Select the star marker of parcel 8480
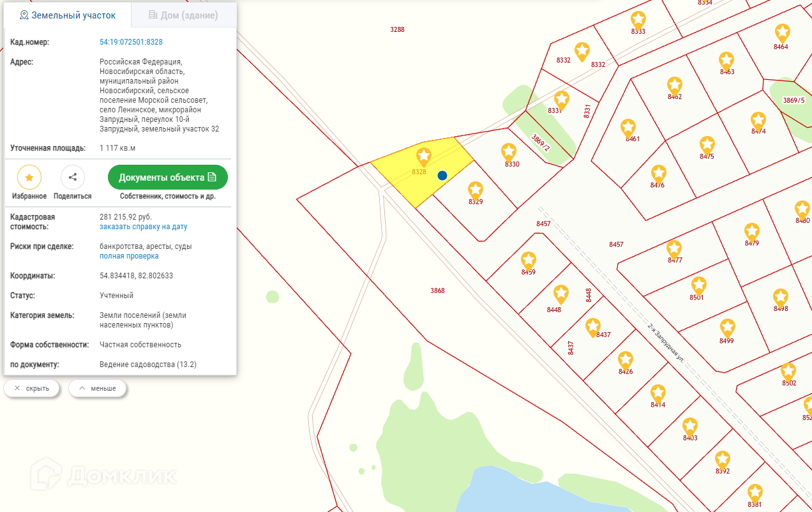Image resolution: width=812 pixels, height=512 pixels. 802,209
